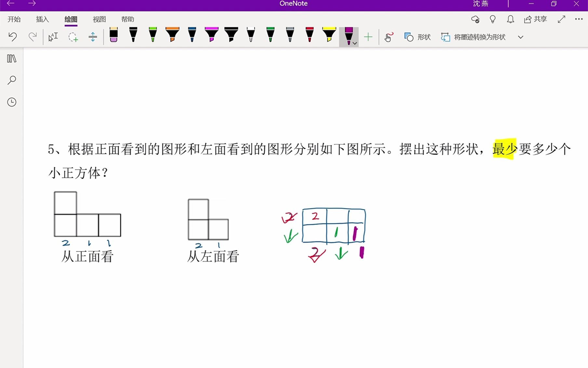Open the 帮助 (Help) tab

pos(127,19)
